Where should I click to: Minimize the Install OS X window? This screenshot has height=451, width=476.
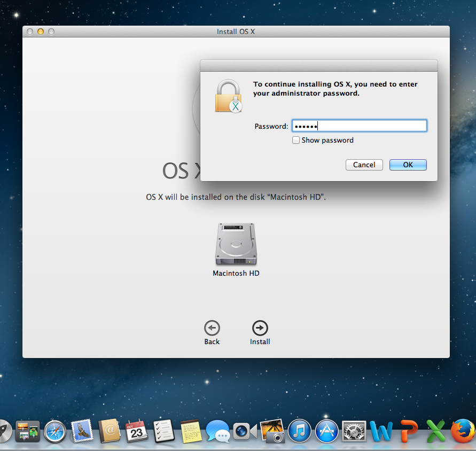[x=41, y=32]
